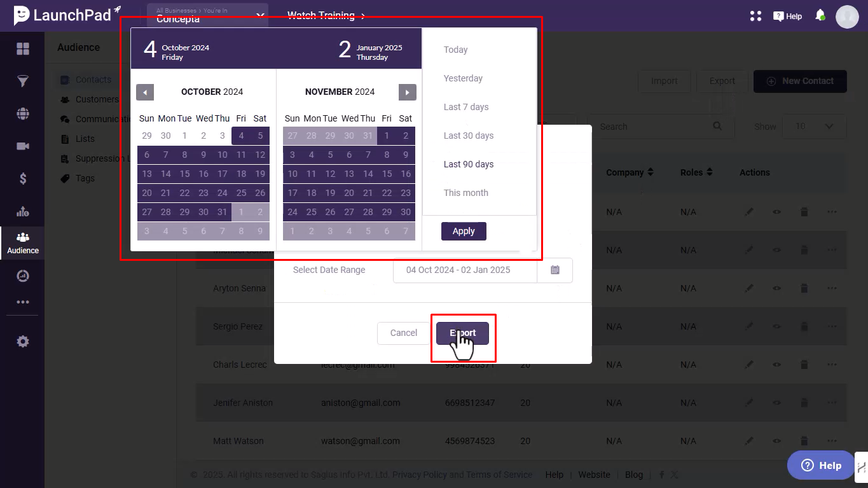Apply the selected date range

pos(464,231)
